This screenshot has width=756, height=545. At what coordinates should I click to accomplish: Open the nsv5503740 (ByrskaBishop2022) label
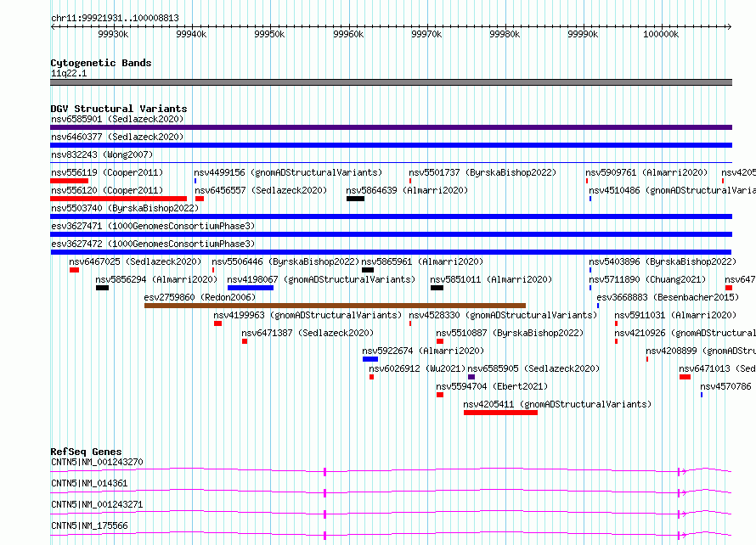(125, 208)
